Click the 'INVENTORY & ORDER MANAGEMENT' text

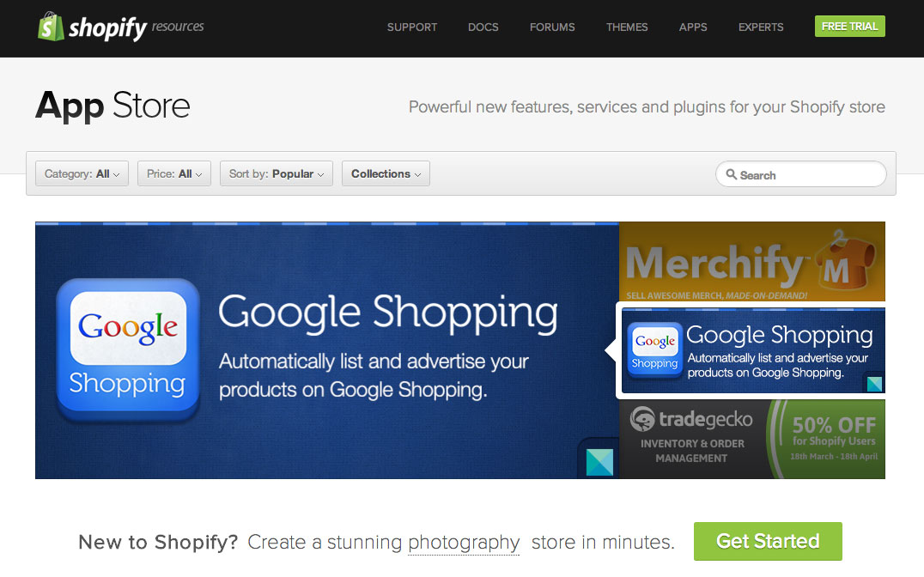click(x=692, y=451)
